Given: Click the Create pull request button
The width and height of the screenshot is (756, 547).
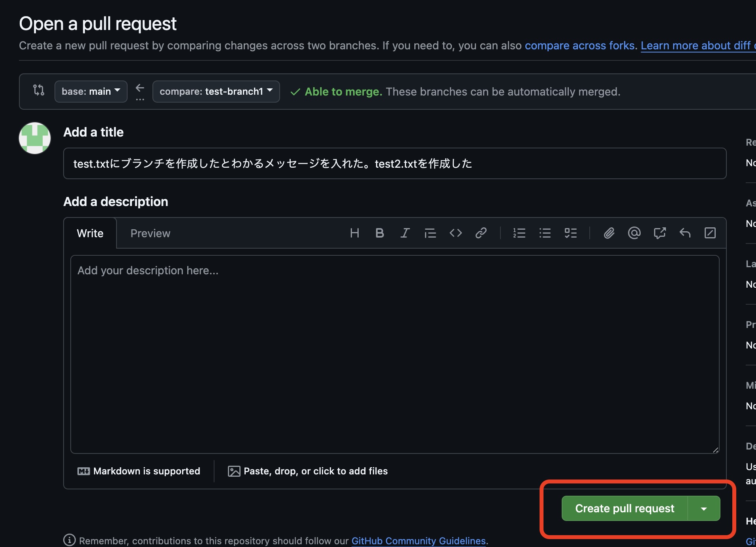Looking at the screenshot, I should pyautogui.click(x=624, y=508).
